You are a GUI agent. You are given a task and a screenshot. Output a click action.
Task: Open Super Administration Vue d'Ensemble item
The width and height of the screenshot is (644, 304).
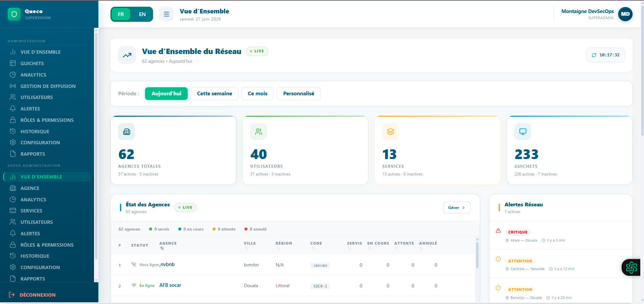coord(47,176)
